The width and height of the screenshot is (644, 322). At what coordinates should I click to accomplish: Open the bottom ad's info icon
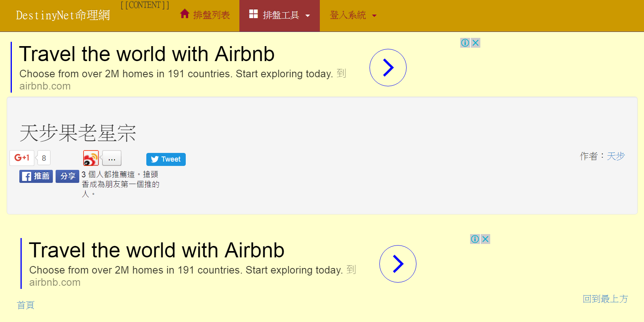(x=475, y=239)
